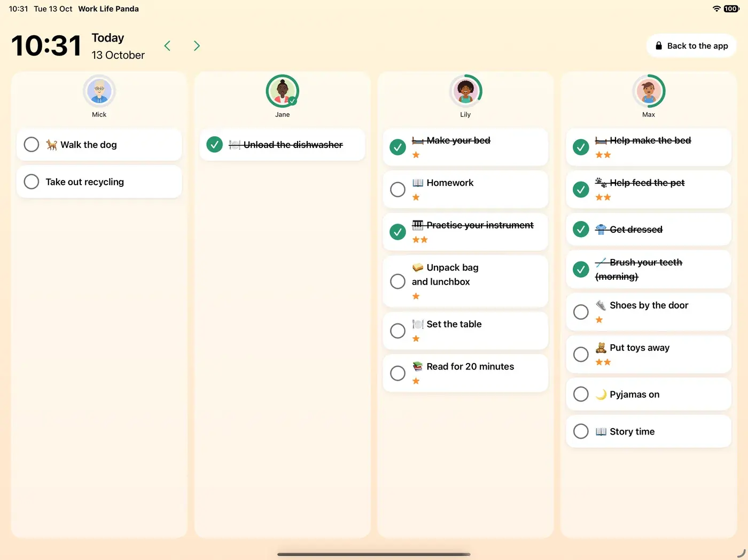Click the Read for 20 minutes text
748x560 pixels.
tap(470, 366)
